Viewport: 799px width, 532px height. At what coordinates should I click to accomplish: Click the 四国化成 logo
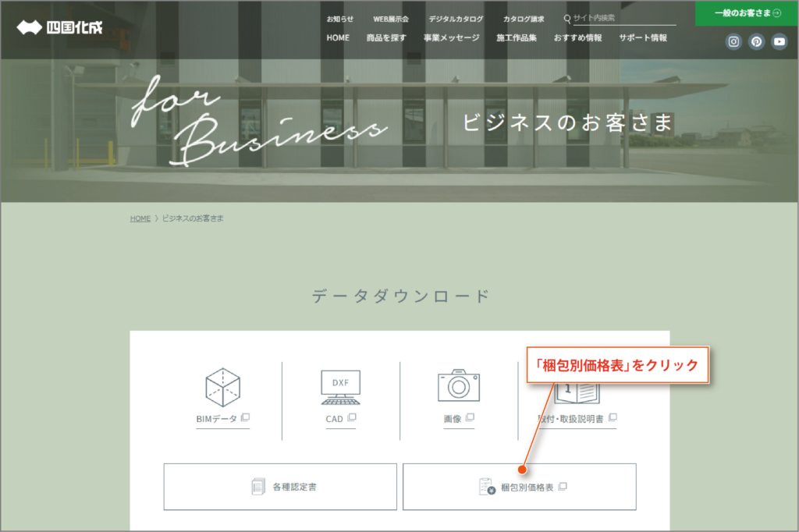point(59,28)
